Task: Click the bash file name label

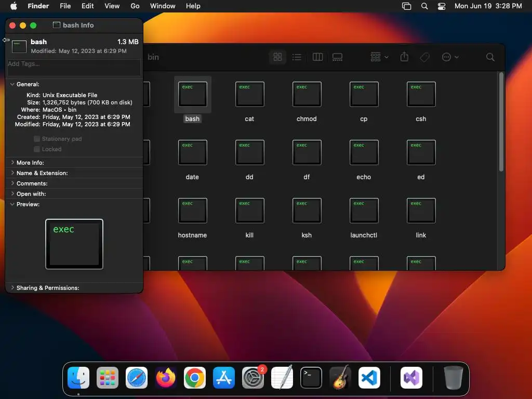Action: [x=192, y=119]
